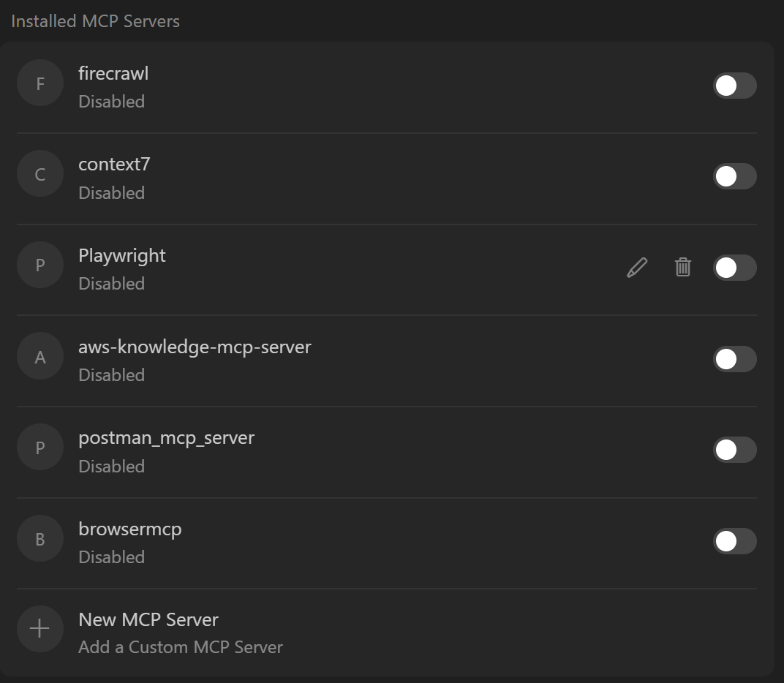Select the Playwright server name
The image size is (784, 683).
click(122, 256)
